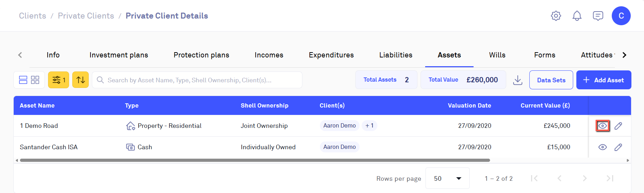
Task: Click the Add Asset button
Action: [603, 80]
